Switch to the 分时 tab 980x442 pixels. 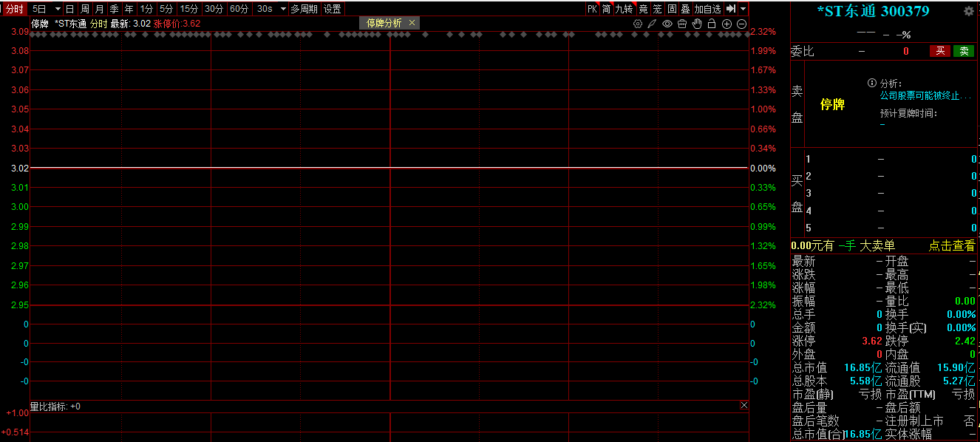15,9
